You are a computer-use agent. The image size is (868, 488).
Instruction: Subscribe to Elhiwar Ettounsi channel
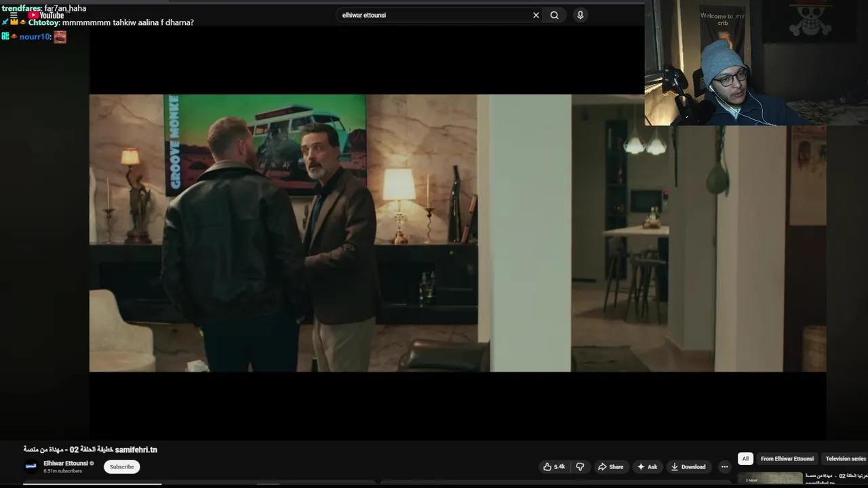[122, 467]
